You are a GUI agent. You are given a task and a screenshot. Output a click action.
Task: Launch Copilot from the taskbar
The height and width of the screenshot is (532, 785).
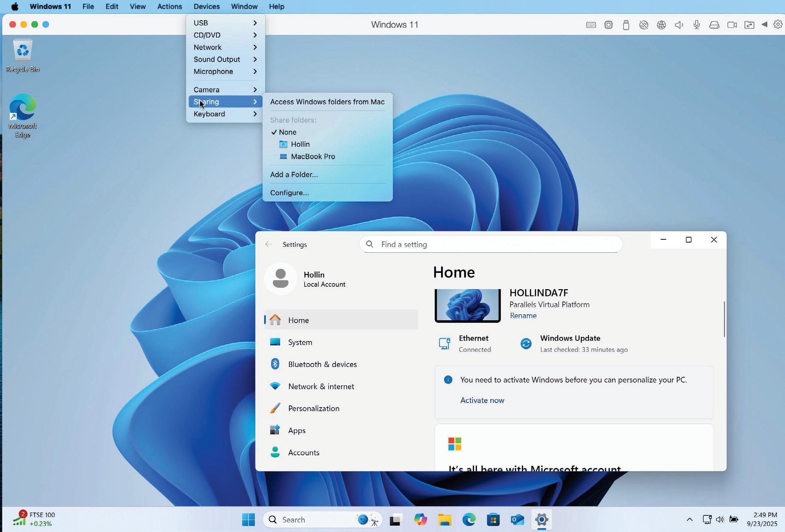(x=420, y=520)
